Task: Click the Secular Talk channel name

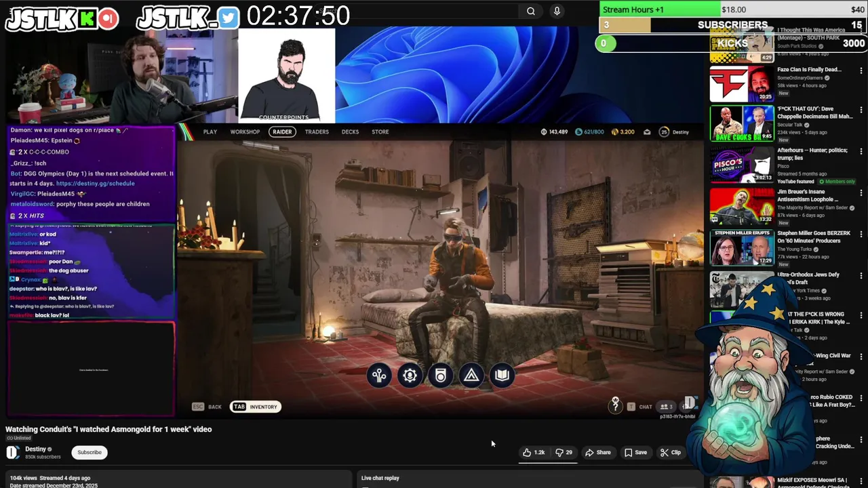Action: pos(791,125)
